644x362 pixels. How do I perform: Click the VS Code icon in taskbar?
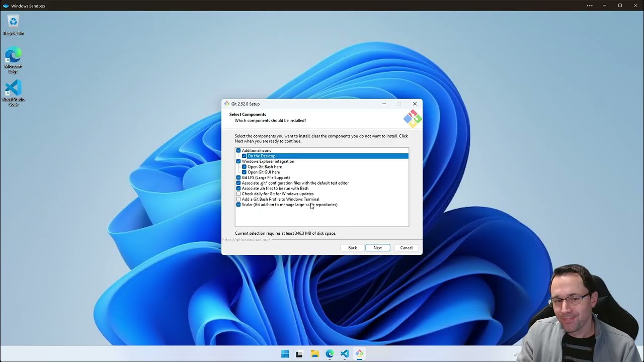tap(344, 354)
